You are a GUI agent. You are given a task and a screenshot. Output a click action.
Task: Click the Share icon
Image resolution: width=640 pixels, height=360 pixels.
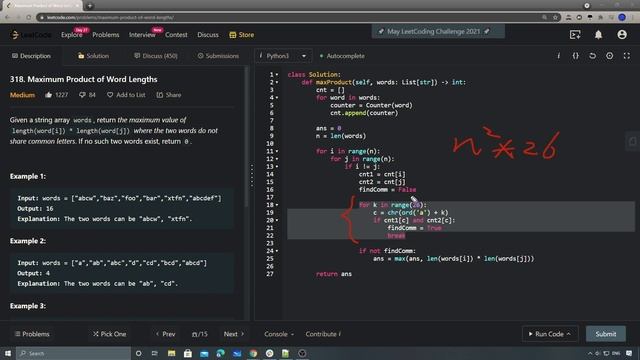160,95
